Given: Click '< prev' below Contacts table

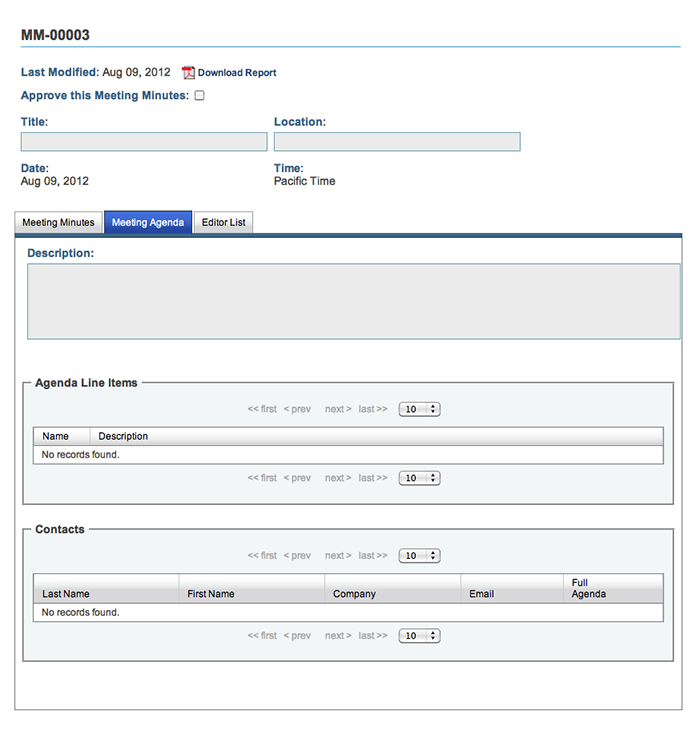Looking at the screenshot, I should tap(297, 636).
